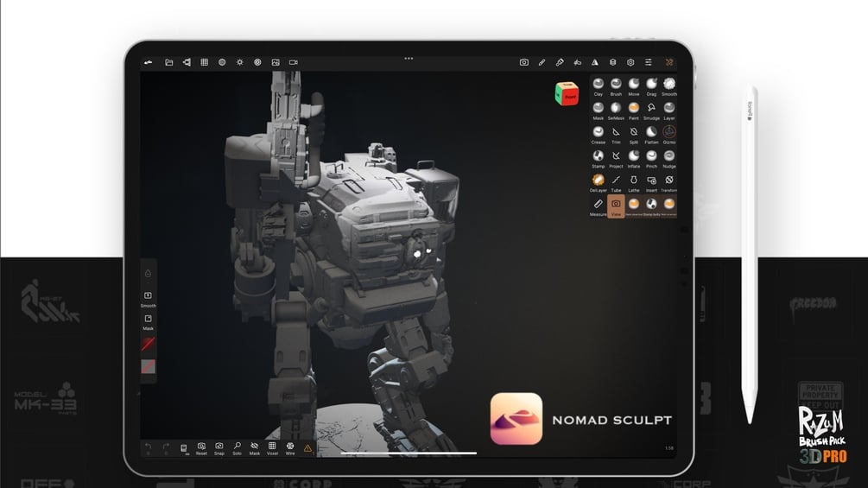Select the Paint tool
The width and height of the screenshot is (868, 488).
pyautogui.click(x=633, y=110)
